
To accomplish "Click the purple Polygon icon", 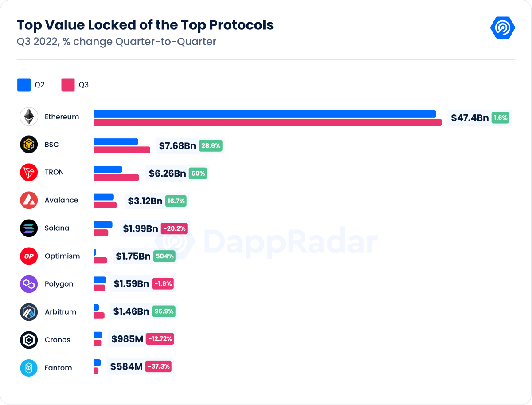I will click(x=29, y=284).
